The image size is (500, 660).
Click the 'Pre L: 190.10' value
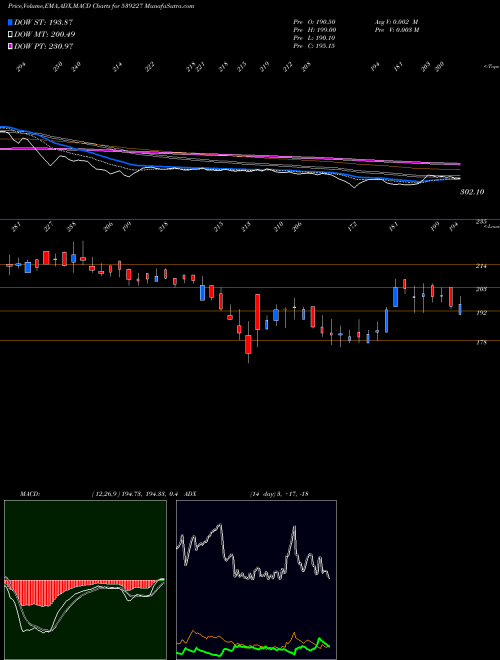(314, 38)
